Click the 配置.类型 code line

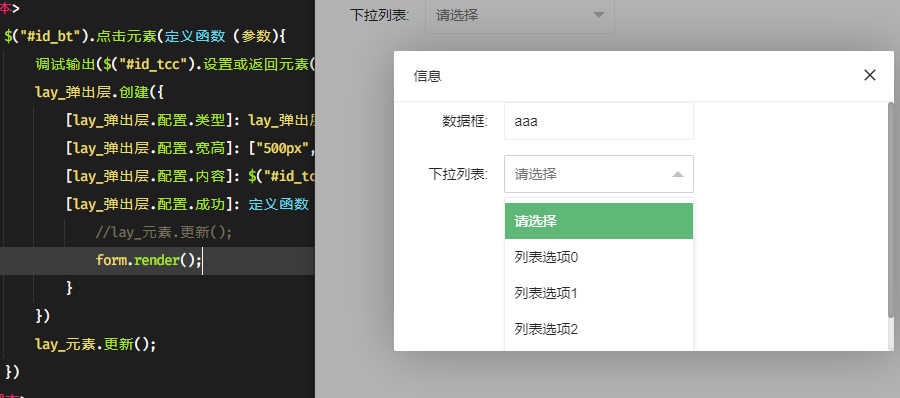191,121
